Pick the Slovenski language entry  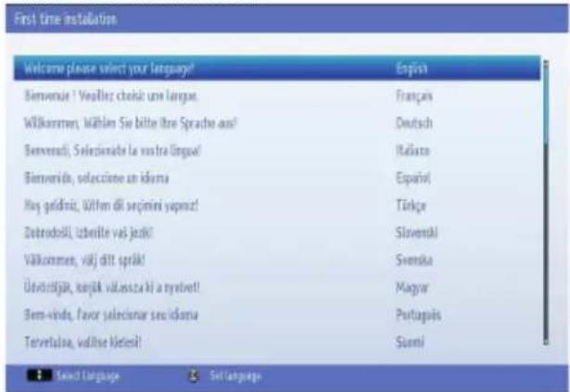point(277,233)
